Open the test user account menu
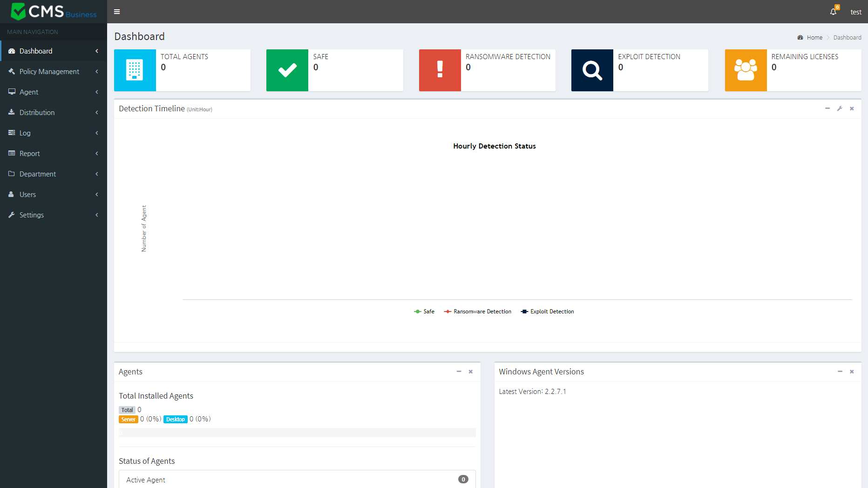 pos(855,12)
